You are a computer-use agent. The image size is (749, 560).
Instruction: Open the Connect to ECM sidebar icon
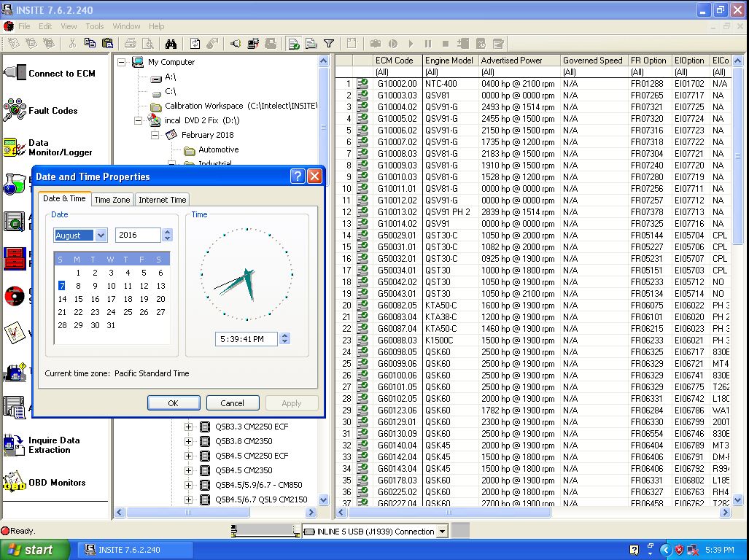click(x=15, y=73)
